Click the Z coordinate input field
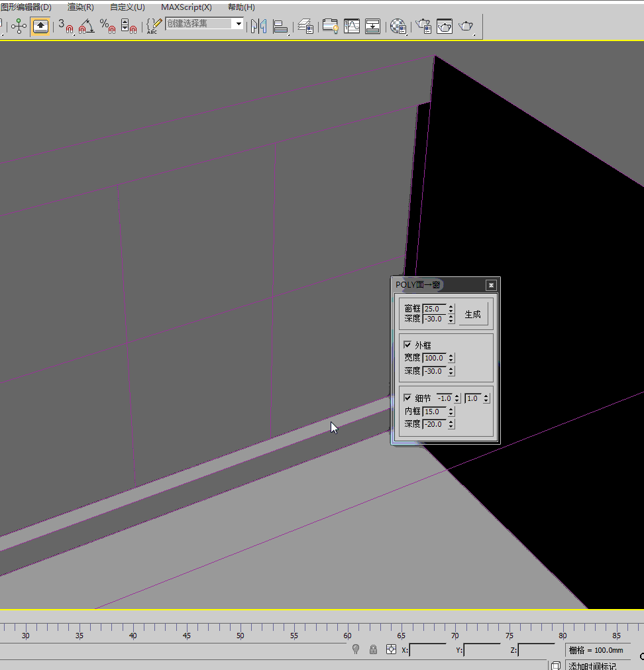644x670 pixels. 537,649
